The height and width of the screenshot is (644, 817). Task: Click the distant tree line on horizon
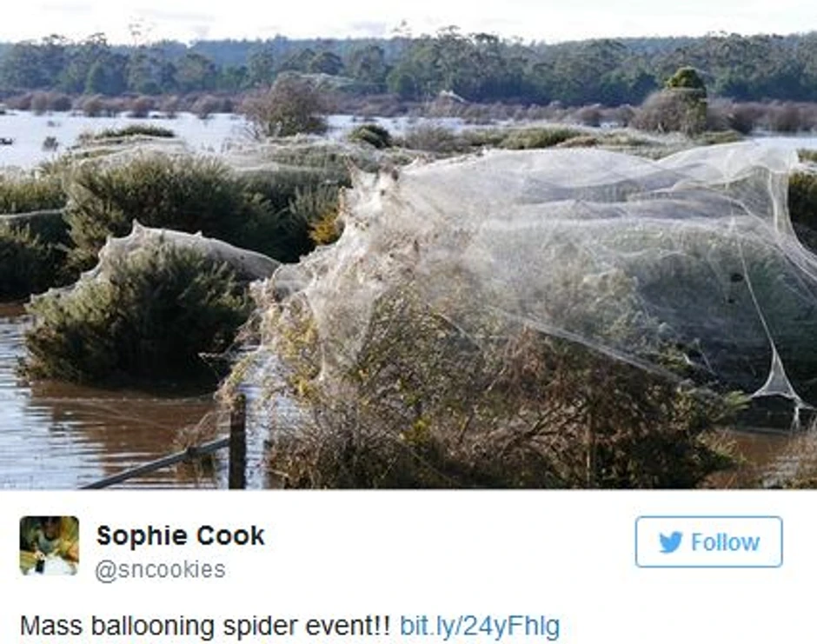click(x=408, y=68)
